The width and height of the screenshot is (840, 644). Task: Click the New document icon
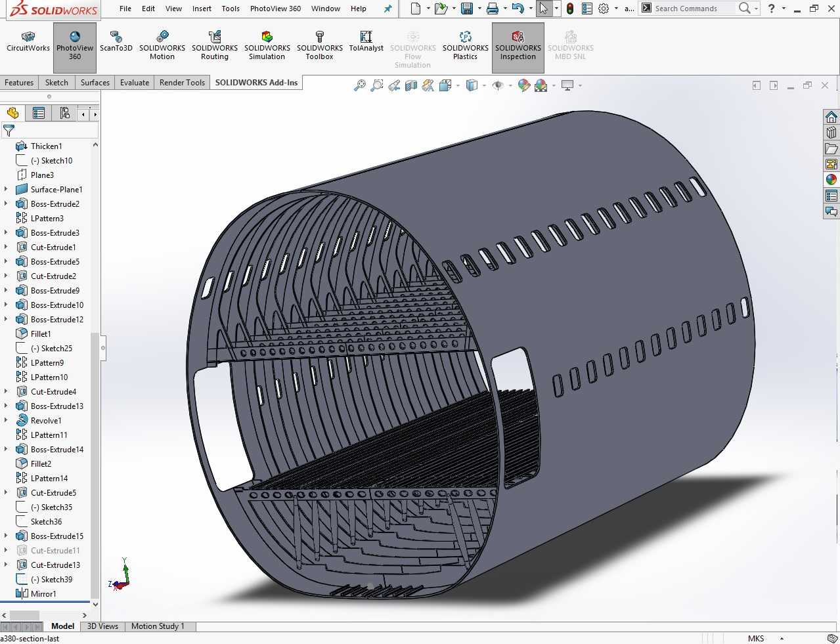(415, 9)
